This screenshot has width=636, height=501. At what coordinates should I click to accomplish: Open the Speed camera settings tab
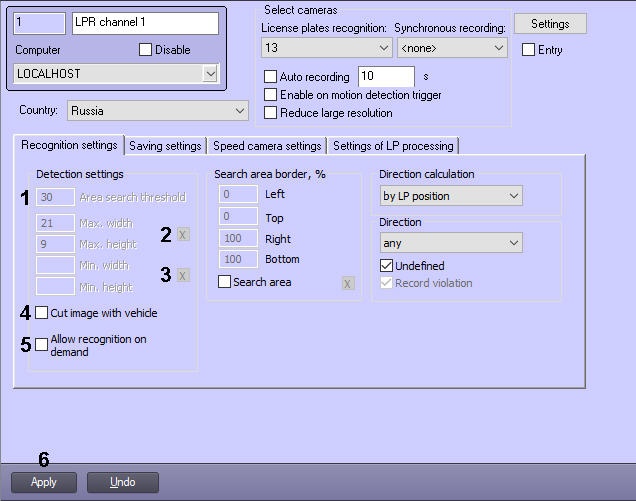pyautogui.click(x=267, y=146)
